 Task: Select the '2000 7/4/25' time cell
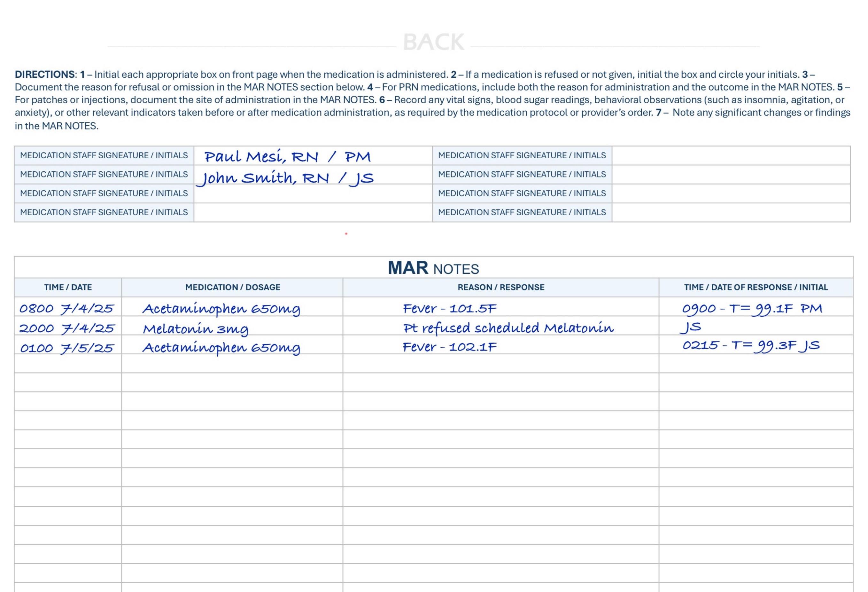[x=68, y=326]
